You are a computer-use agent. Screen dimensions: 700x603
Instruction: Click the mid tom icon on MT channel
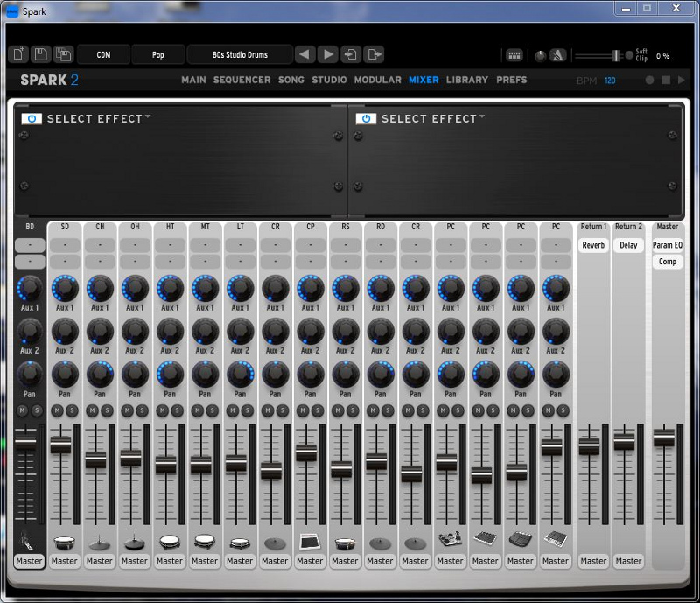[x=205, y=543]
